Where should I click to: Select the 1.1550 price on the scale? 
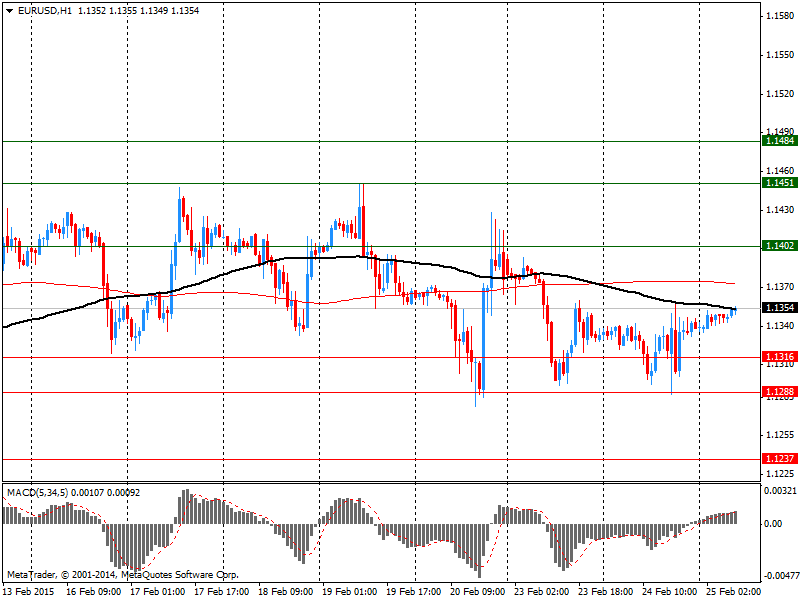(780, 55)
